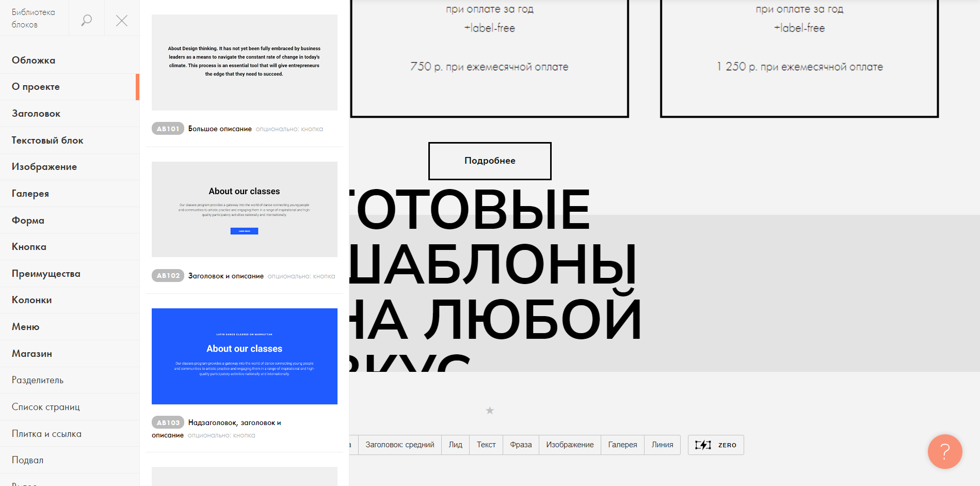Image resolution: width=980 pixels, height=486 pixels.
Task: Click the AB103 code badge
Action: [168, 422]
